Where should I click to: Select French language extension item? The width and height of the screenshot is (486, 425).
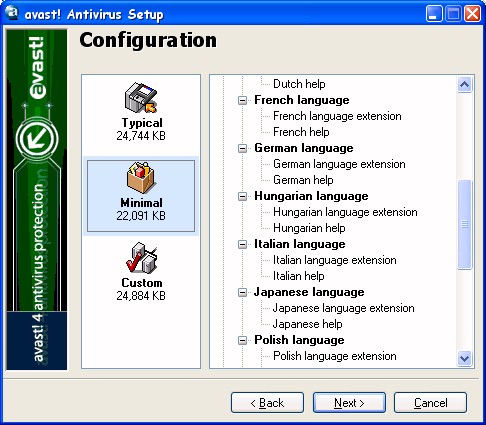coord(337,116)
